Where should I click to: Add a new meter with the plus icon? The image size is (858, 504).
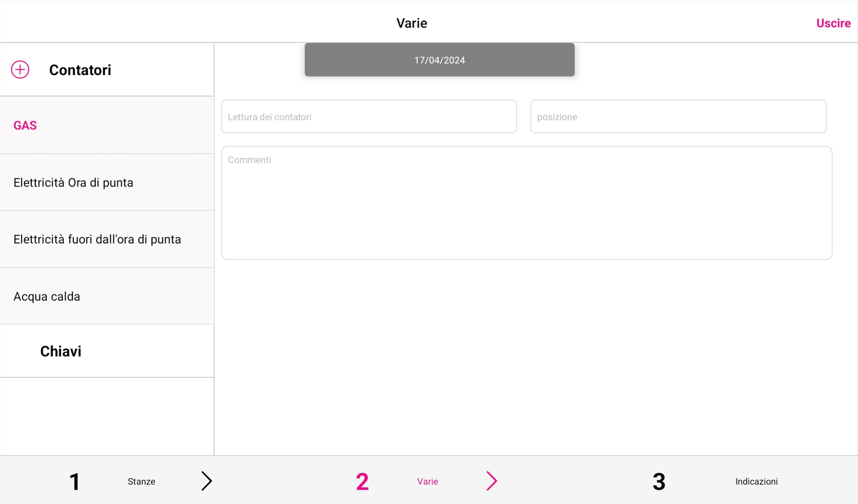tap(20, 69)
